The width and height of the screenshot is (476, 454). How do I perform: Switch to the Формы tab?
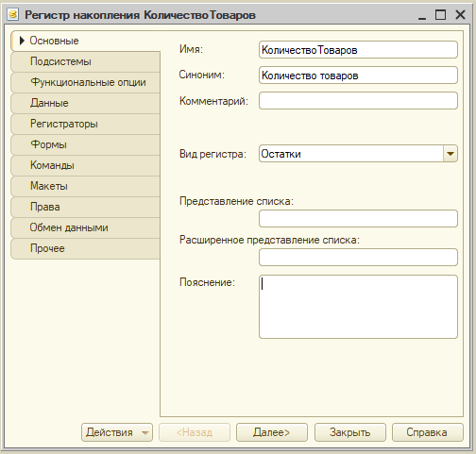85,144
